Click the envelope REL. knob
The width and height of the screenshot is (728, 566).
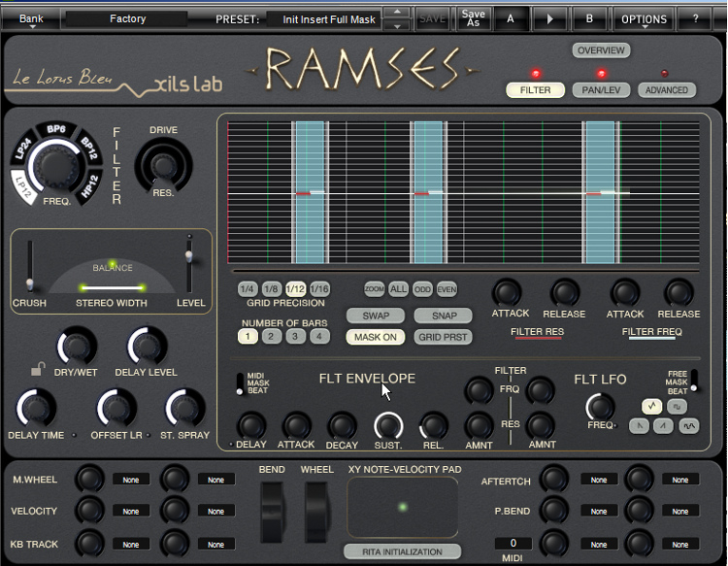(433, 426)
